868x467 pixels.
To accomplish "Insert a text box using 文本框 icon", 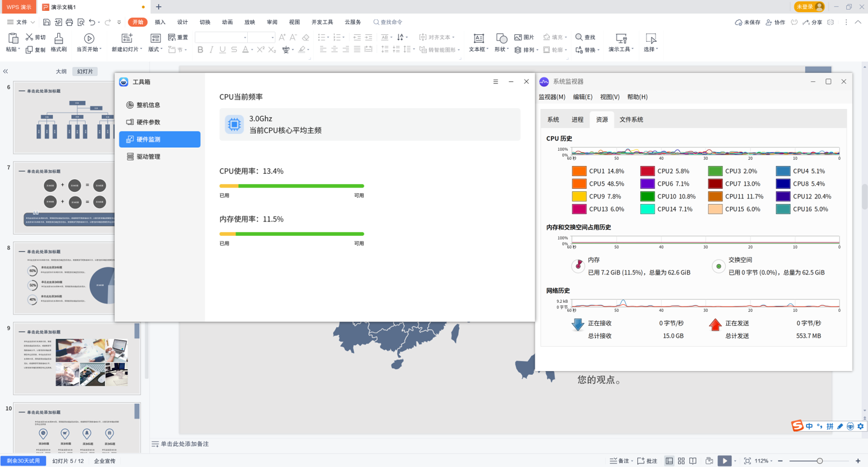I will [x=478, y=42].
